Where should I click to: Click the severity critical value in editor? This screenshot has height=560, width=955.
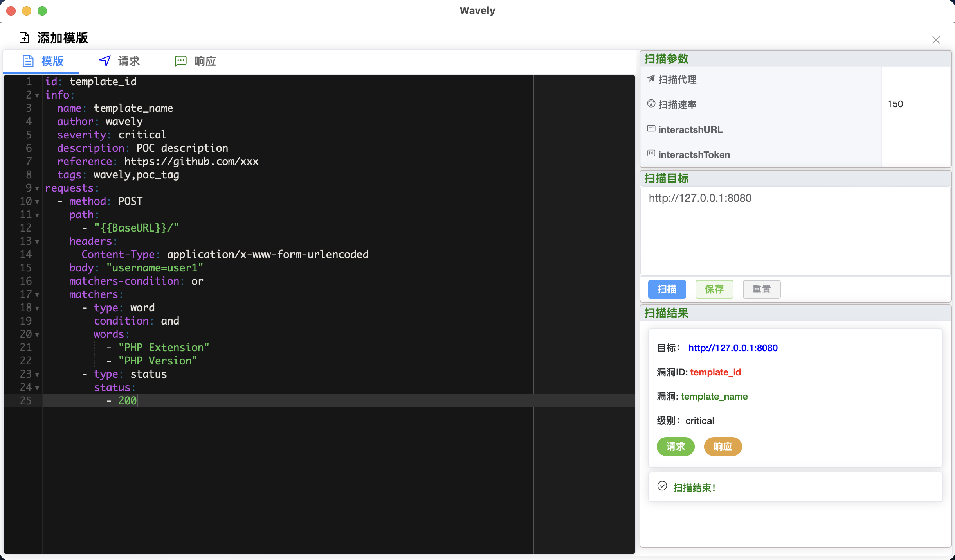click(142, 135)
